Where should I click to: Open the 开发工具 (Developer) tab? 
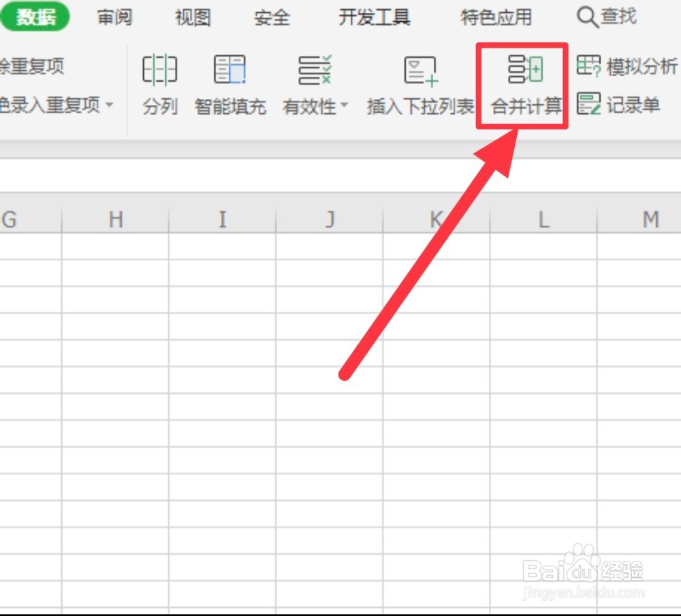click(373, 17)
